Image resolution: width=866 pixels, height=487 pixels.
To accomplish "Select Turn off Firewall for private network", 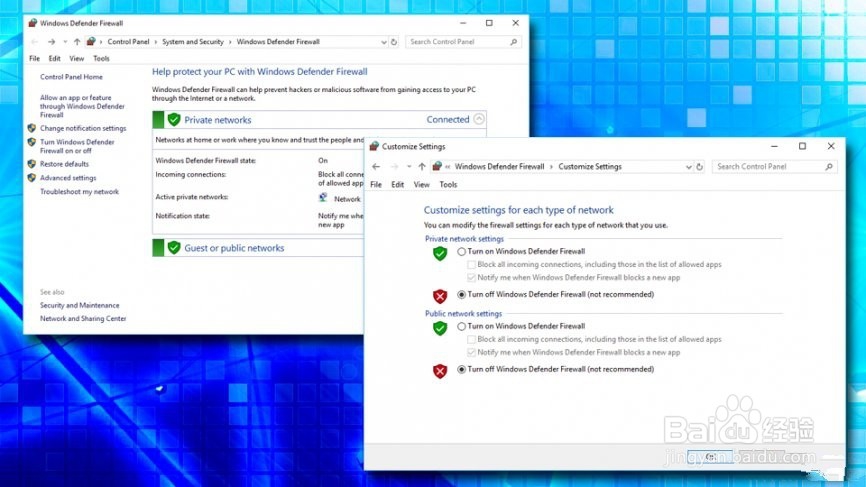I will pos(462,295).
